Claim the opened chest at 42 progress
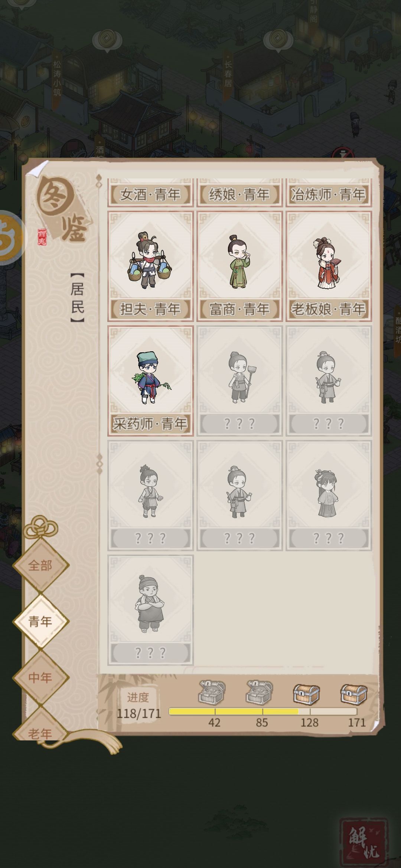401x868 pixels. tap(212, 692)
